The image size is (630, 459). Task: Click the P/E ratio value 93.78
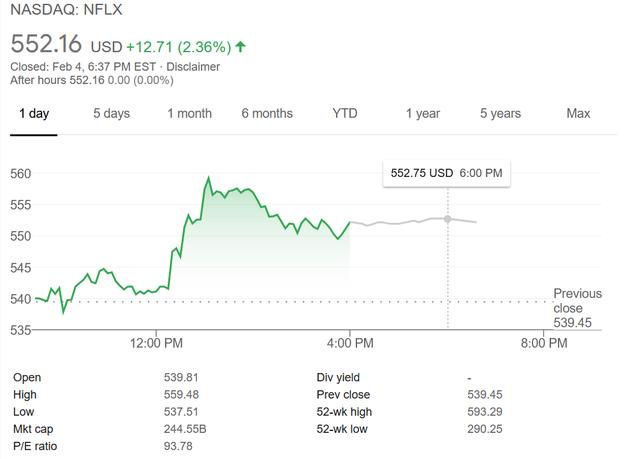click(x=178, y=445)
